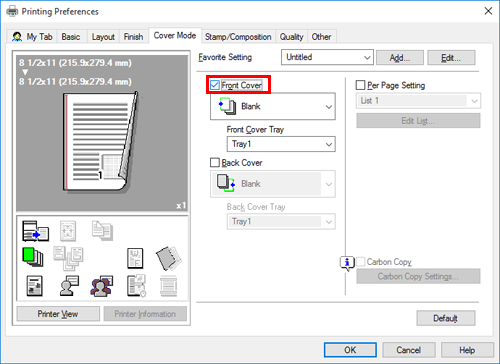Open the Finish tab
This screenshot has height=364, width=500.
point(133,37)
